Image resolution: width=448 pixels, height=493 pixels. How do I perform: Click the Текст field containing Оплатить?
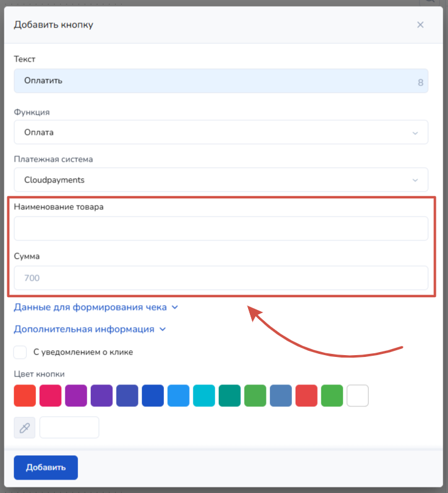213,81
